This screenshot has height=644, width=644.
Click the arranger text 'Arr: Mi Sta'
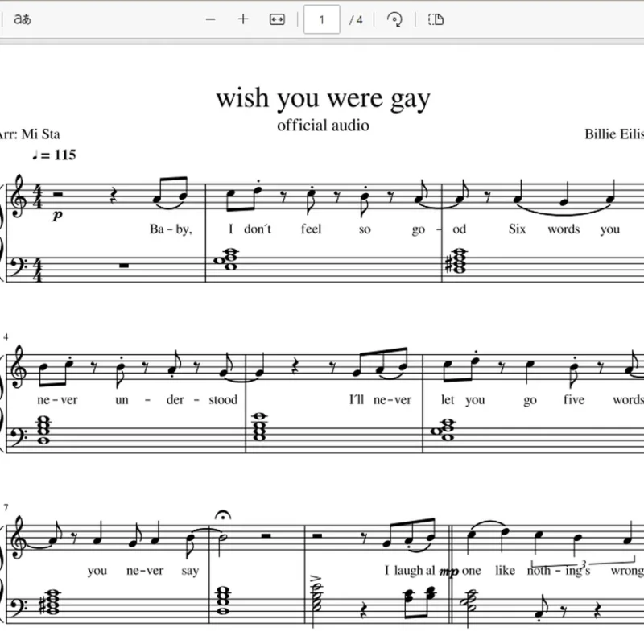(x=29, y=134)
